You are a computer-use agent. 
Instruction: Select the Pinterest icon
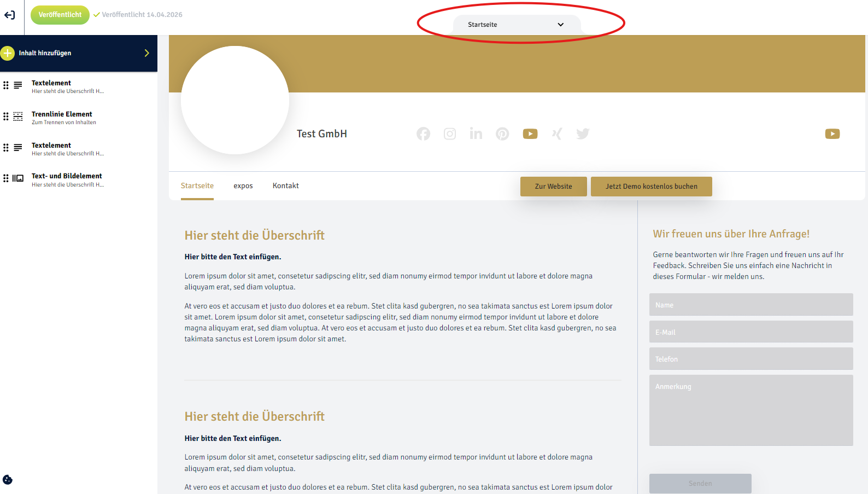point(502,134)
